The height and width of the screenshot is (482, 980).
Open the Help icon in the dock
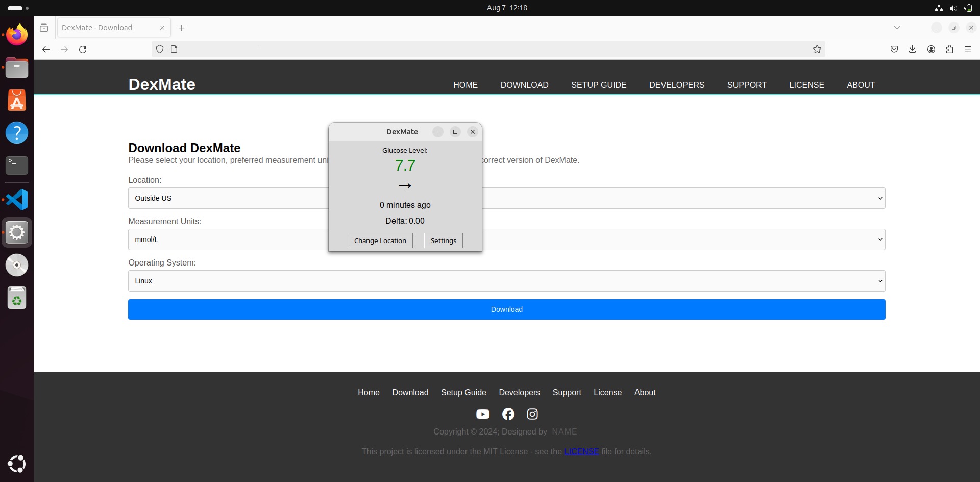point(17,133)
